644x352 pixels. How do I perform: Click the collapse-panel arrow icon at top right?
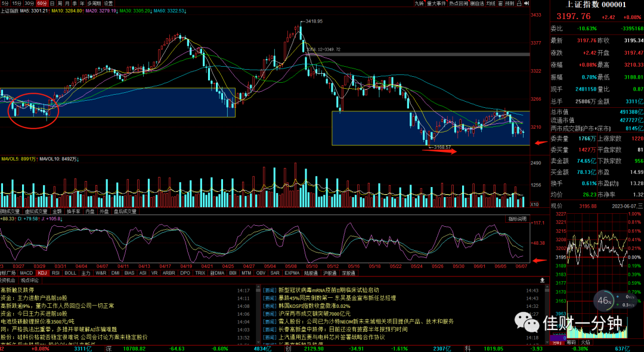tap(527, 4)
